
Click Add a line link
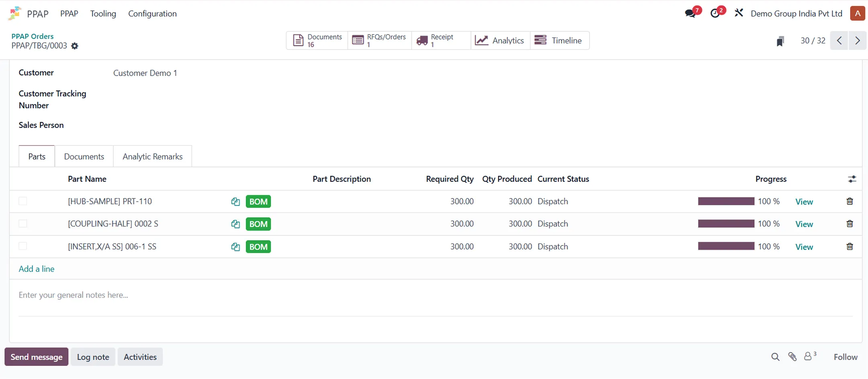click(37, 269)
